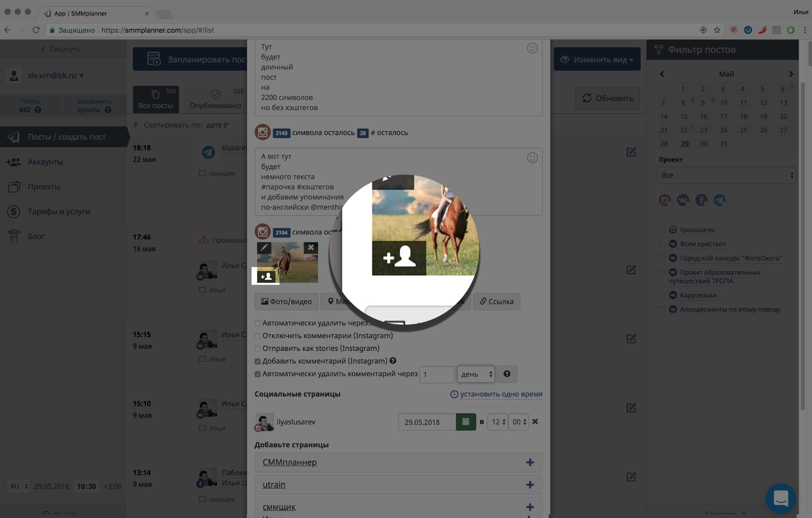
Task: Filter by Telegram network icon
Action: coord(720,200)
